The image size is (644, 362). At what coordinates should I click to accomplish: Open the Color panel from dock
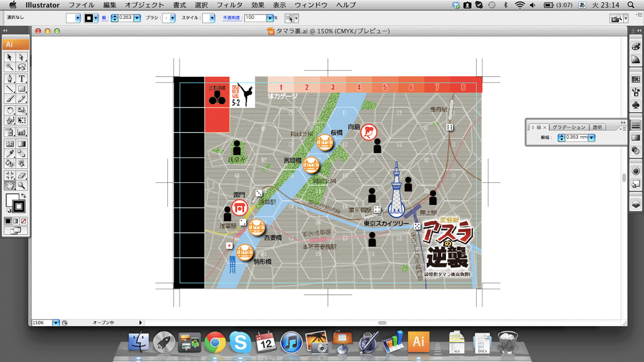pyautogui.click(x=636, y=47)
